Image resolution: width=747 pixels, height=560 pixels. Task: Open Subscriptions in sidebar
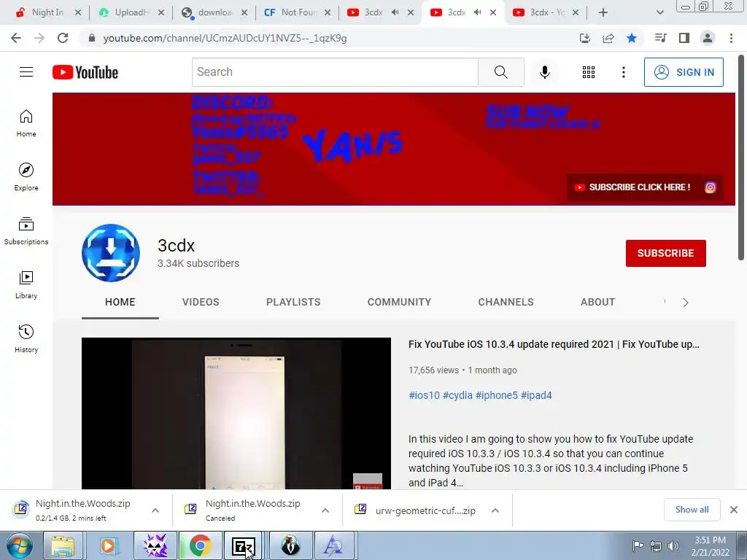click(26, 230)
